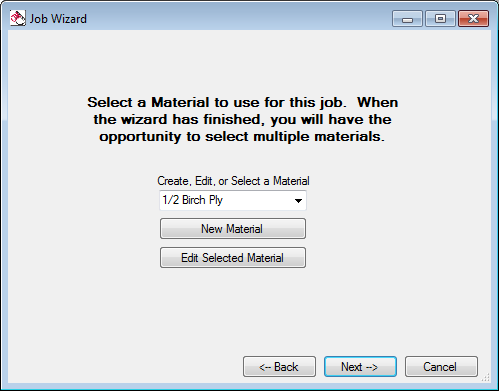Viewport: 499px width, 391px height.
Task: Go back with the <-- Back button
Action: tap(279, 367)
